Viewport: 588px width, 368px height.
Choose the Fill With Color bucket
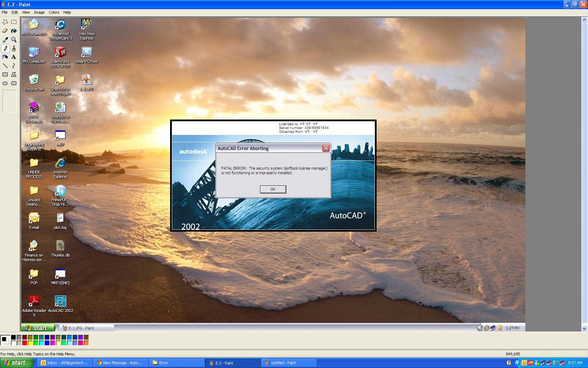pos(14,31)
